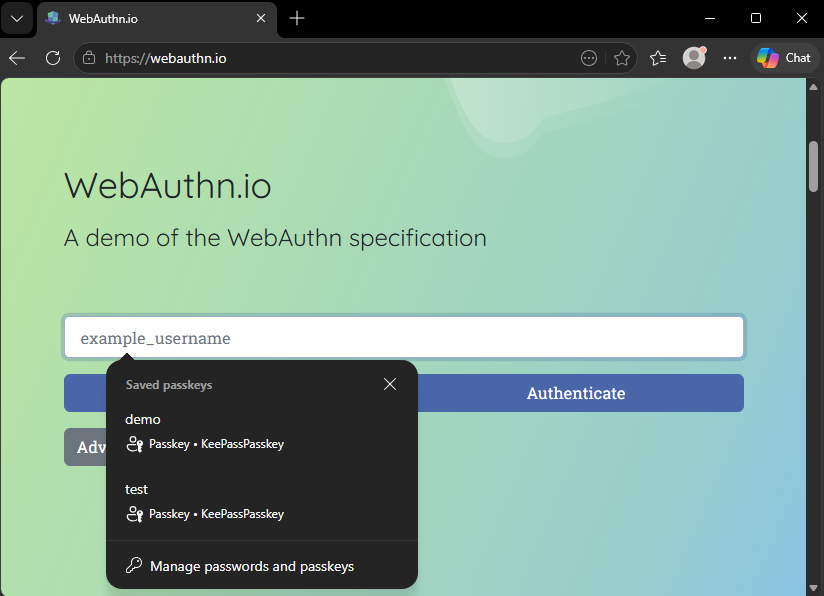Click the passkey icon under test
824x596 pixels.
coord(135,514)
